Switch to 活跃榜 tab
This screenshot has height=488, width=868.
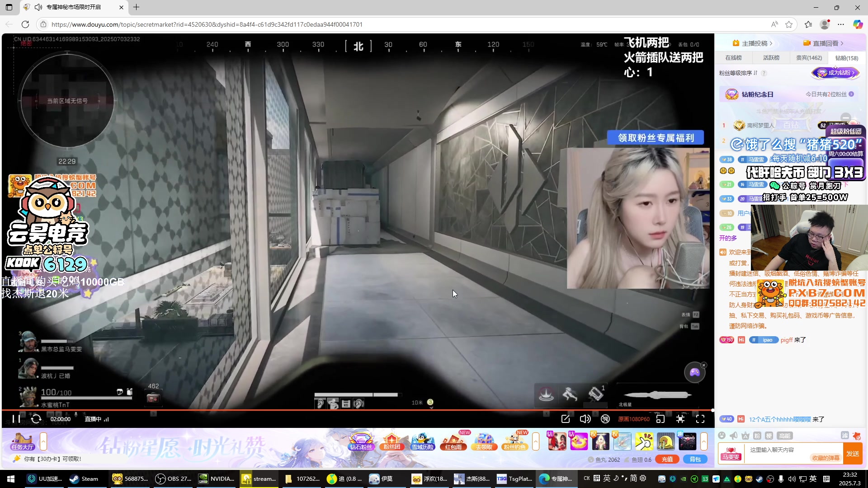tap(771, 58)
